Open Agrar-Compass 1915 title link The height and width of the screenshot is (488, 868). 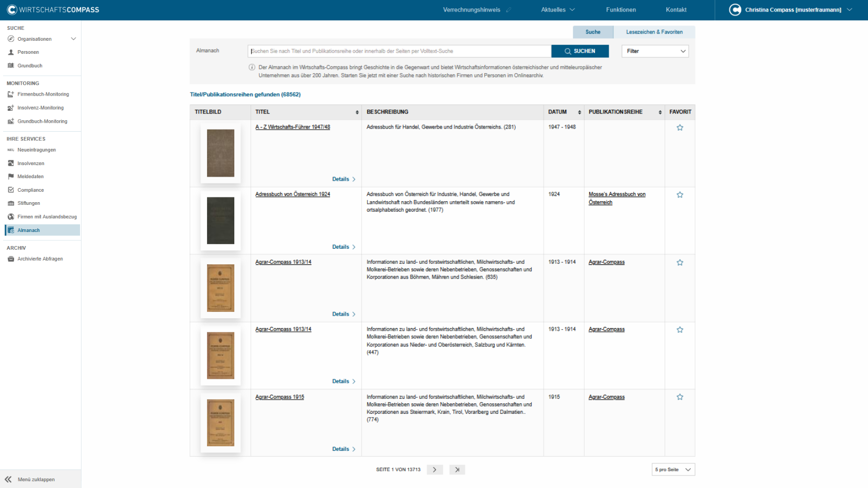click(x=279, y=397)
